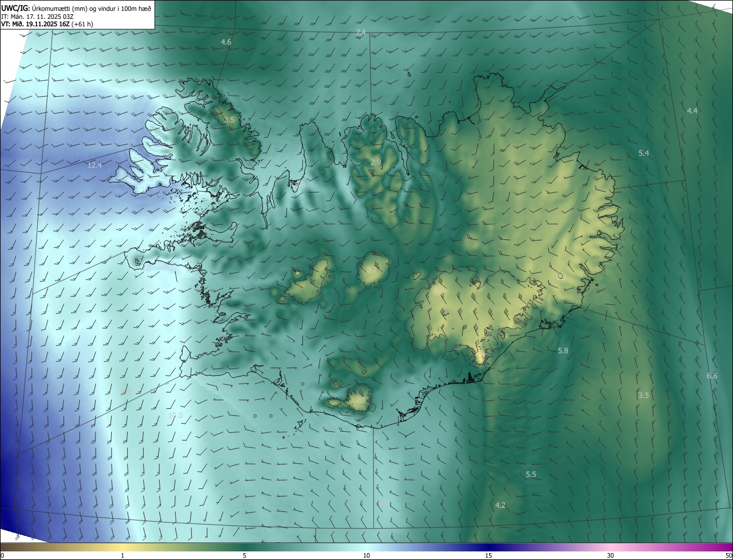Image resolution: width=733 pixels, height=560 pixels.
Task: Click the 15 tick on the color scale
Action: point(488,556)
